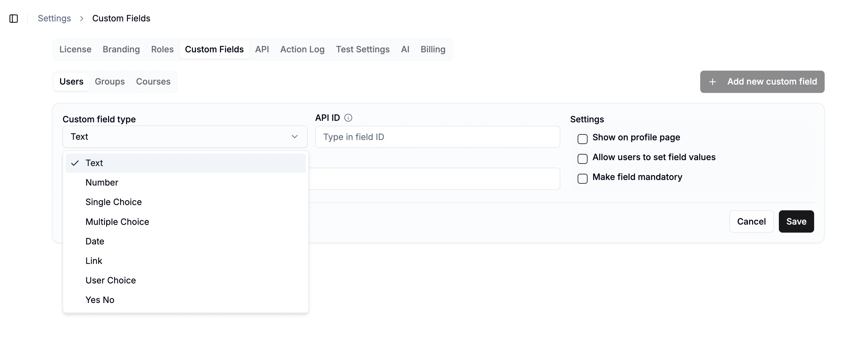Select Date field type option
This screenshot has width=868, height=337.
pyautogui.click(x=95, y=241)
